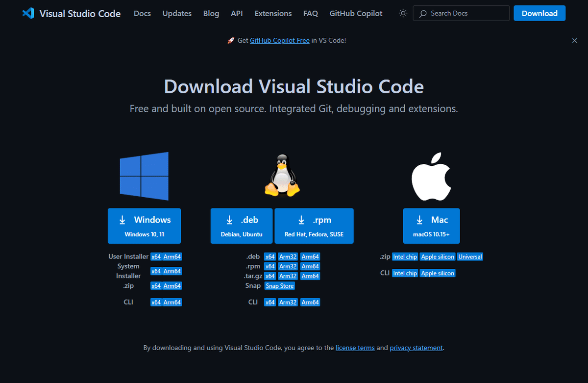This screenshot has width=588, height=383.
Task: Download the .deb Debian, Ubuntu package
Action: pos(242,226)
